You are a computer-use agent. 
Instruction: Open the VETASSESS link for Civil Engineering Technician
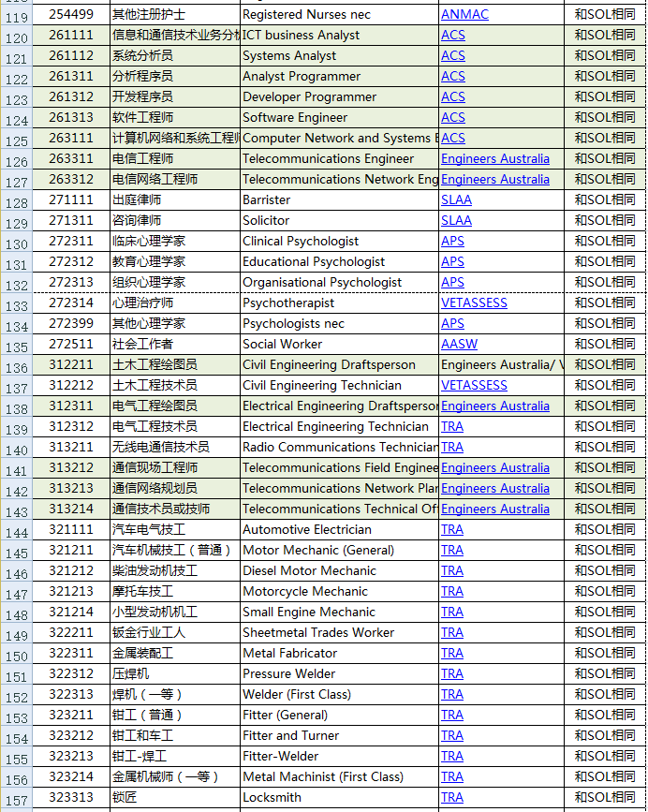(474, 385)
